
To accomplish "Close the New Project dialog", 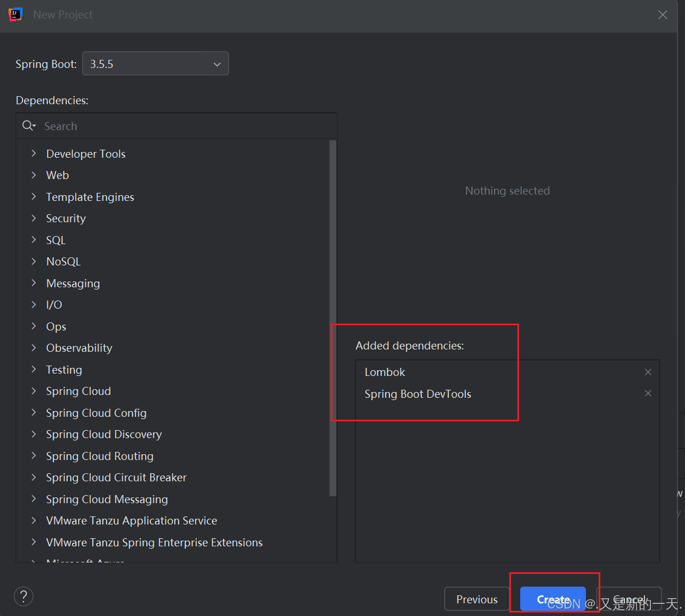I will (x=663, y=15).
